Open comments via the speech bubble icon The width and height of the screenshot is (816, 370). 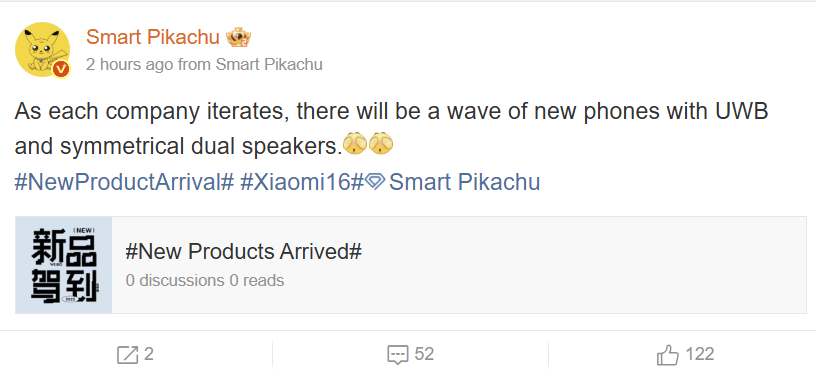(398, 355)
